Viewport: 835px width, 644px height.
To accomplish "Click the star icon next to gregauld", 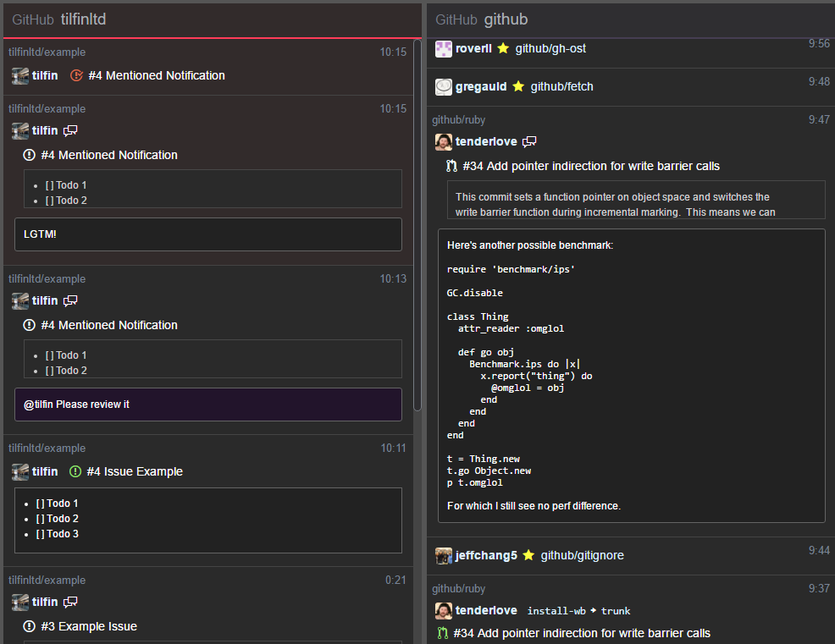I will [518, 86].
